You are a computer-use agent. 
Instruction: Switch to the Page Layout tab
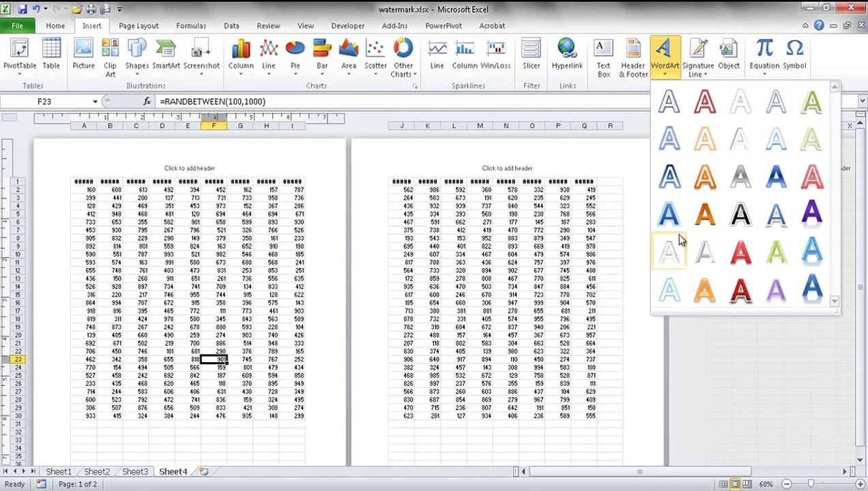tap(139, 26)
